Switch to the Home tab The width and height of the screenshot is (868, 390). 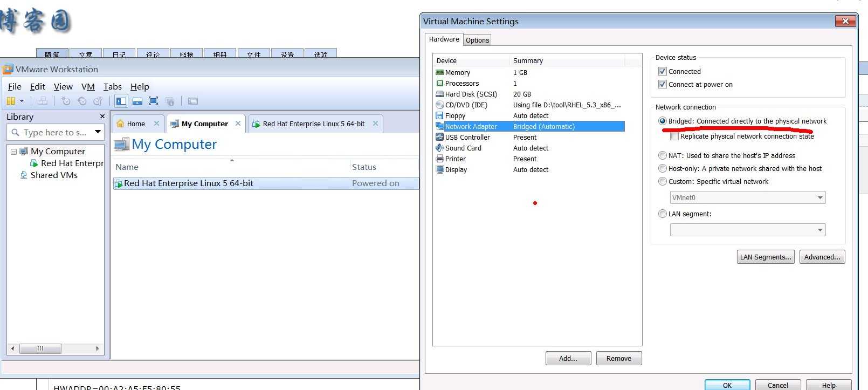[136, 124]
